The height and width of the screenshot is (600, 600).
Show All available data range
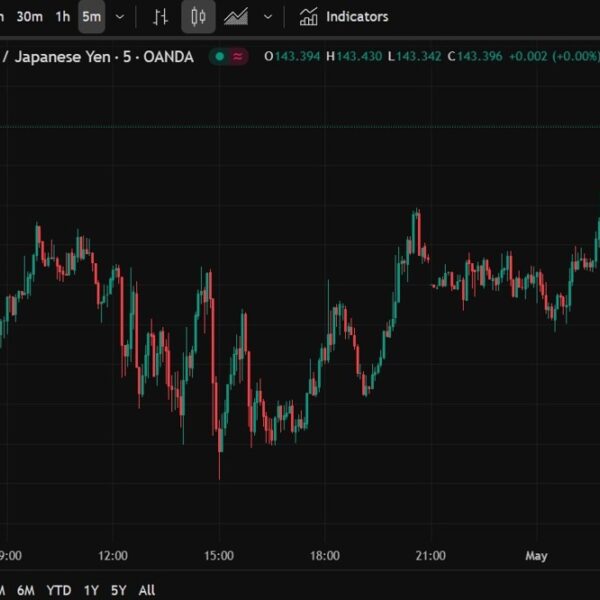coord(147,590)
